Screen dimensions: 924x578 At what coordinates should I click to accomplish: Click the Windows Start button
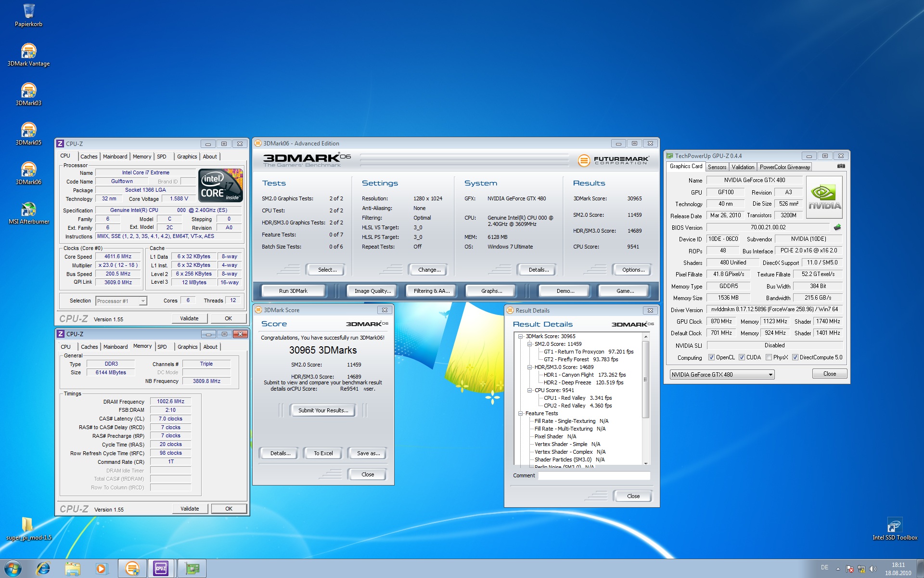(x=13, y=568)
